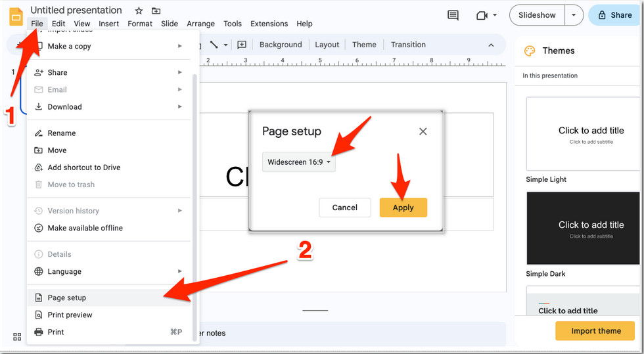Open the Extensions menu
The height and width of the screenshot is (354, 644).
269,24
